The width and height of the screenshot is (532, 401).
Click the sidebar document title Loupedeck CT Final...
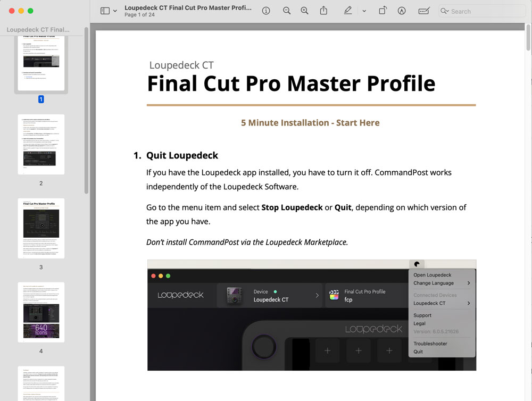[38, 30]
